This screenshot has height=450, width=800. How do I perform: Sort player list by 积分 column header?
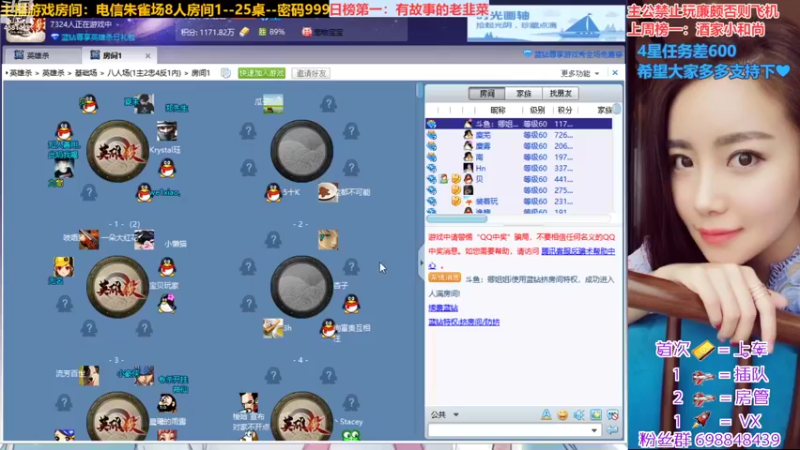point(565,110)
